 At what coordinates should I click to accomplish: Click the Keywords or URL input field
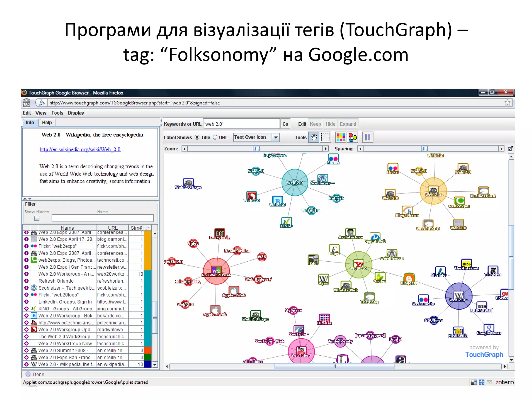click(241, 124)
